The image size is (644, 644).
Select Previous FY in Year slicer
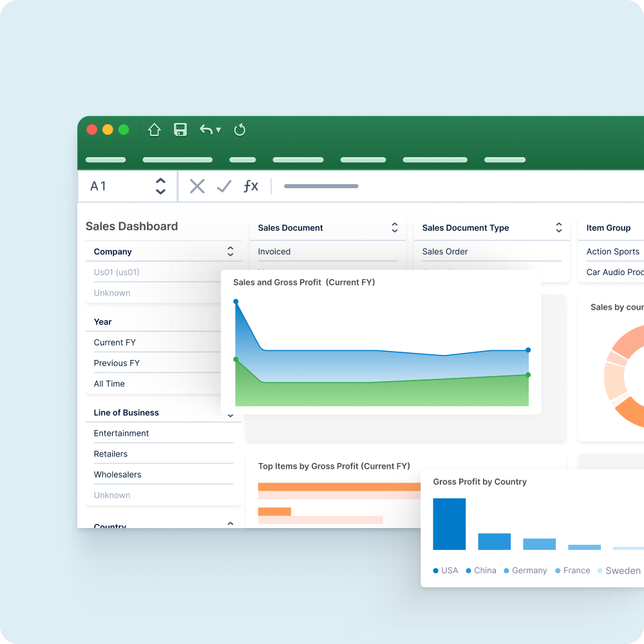117,363
